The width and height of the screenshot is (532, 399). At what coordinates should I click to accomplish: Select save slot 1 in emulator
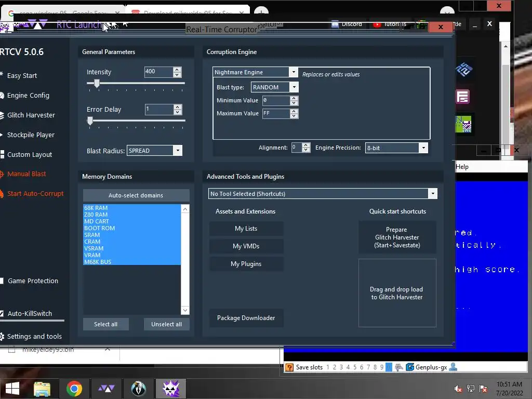pos(328,367)
